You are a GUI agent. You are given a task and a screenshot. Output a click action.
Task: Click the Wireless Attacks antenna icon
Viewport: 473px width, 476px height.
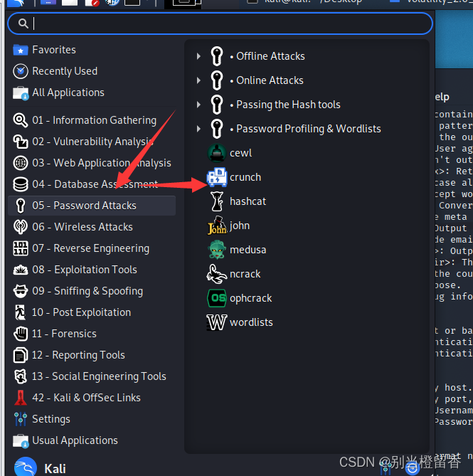pyautogui.click(x=21, y=227)
